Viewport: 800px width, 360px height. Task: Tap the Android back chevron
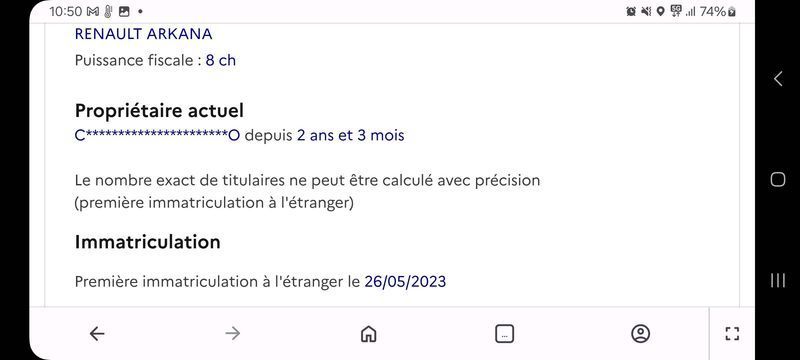778,79
